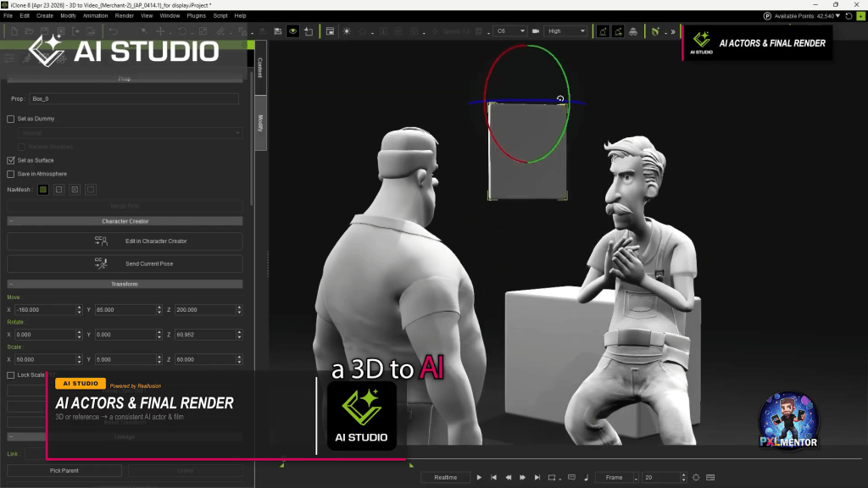Open the preview camera selector labeled C6
Image resolution: width=868 pixels, height=488 pixels.
point(509,31)
